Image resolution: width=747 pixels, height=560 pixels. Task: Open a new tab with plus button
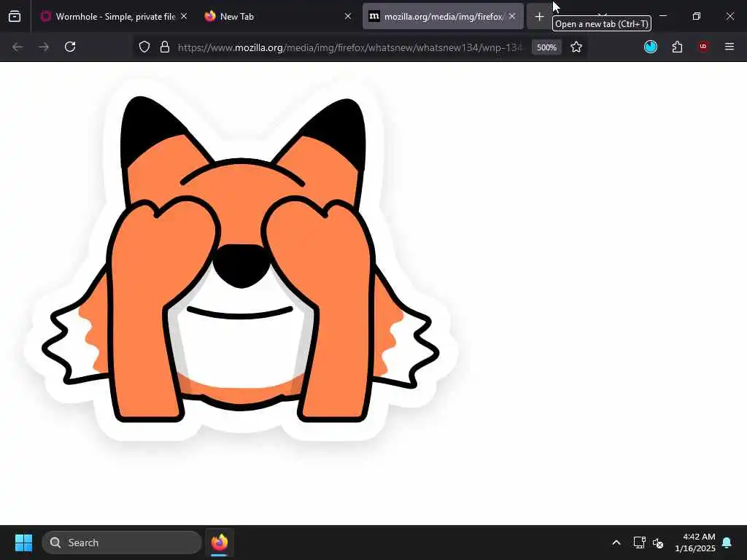click(x=539, y=17)
